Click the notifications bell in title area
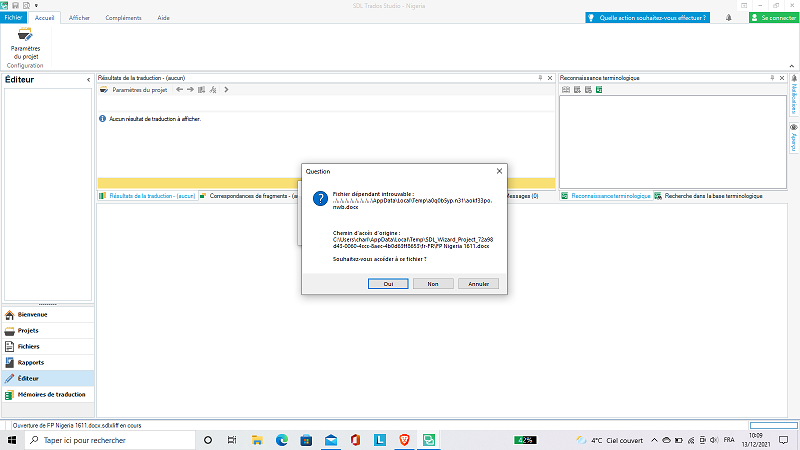Image resolution: width=800 pixels, height=450 pixels. tap(728, 17)
